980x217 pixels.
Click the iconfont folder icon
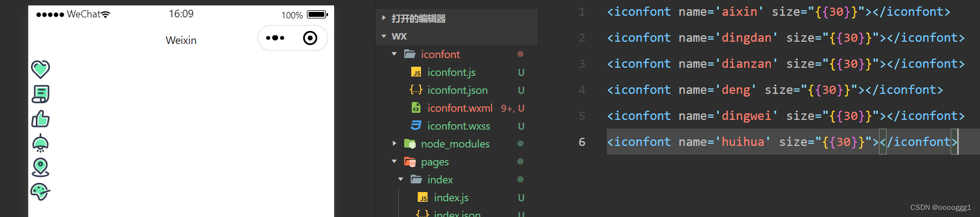click(x=410, y=54)
